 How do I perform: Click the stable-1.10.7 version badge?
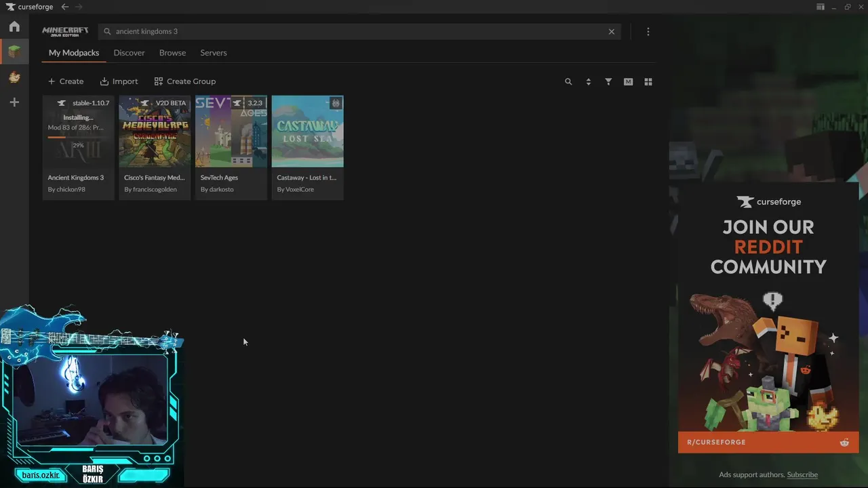(83, 103)
